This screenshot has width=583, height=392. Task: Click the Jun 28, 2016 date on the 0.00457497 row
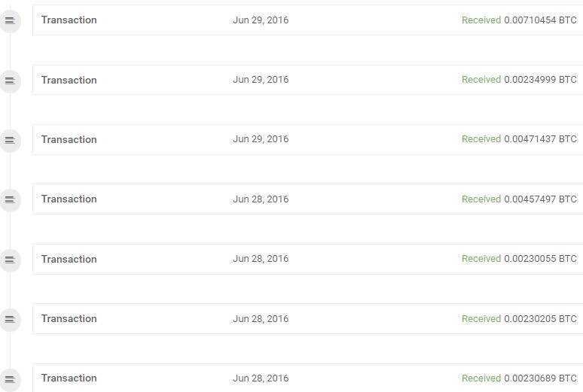coord(261,199)
